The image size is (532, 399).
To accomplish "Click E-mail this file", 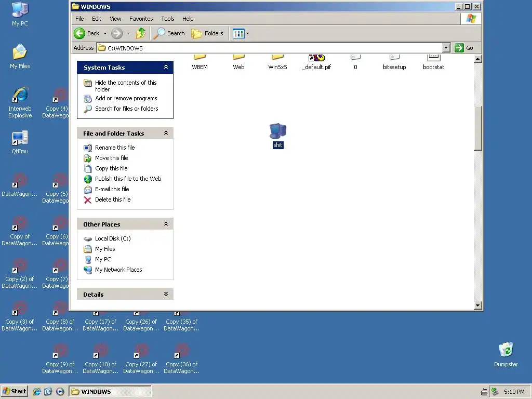I will click(112, 189).
